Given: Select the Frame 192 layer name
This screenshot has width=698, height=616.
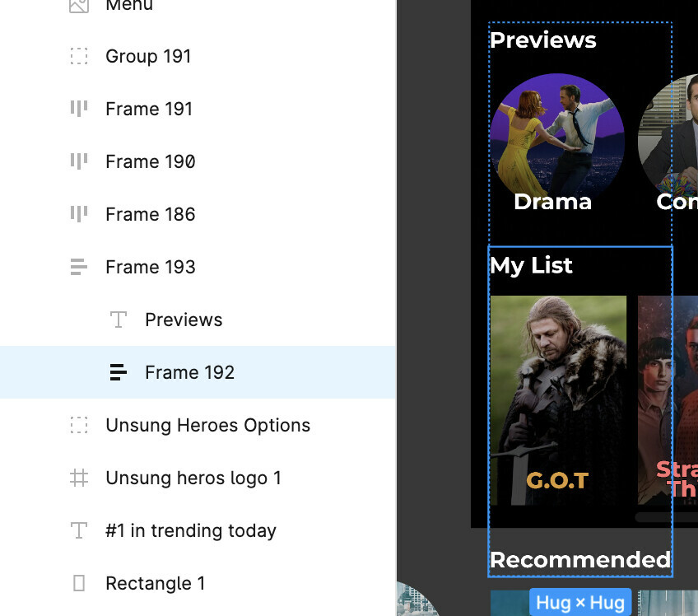Looking at the screenshot, I should click(x=189, y=372).
